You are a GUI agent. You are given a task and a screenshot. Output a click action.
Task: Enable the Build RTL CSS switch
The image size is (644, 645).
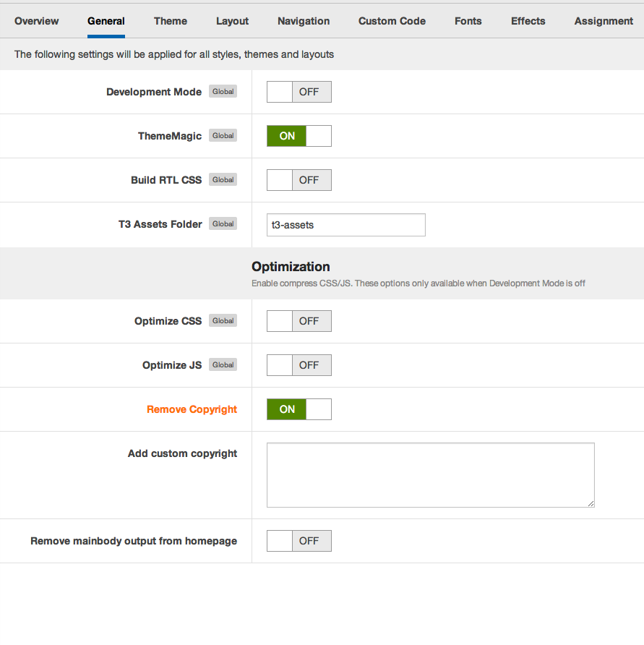299,180
